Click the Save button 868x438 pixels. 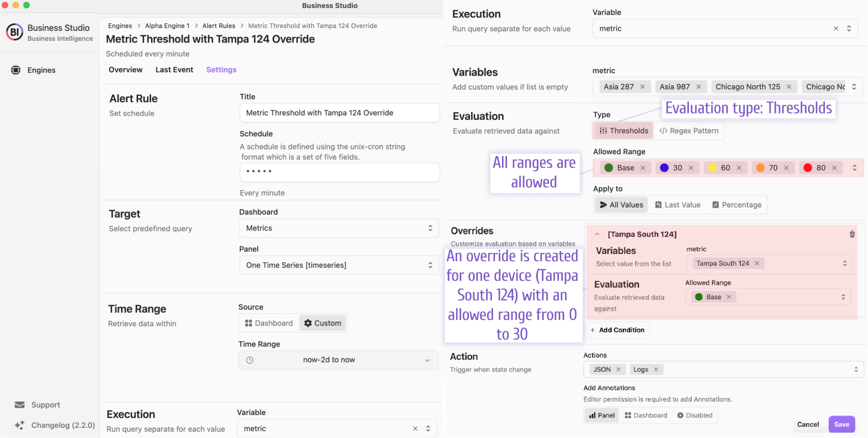pyautogui.click(x=842, y=425)
